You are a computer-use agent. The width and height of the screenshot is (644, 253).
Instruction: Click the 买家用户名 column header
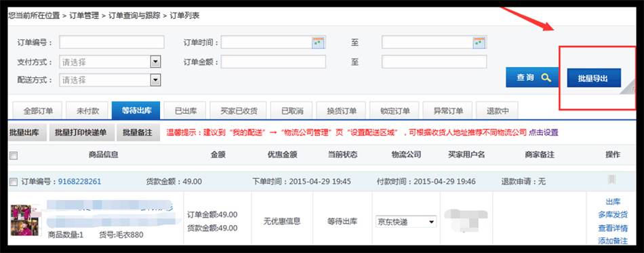(x=466, y=155)
